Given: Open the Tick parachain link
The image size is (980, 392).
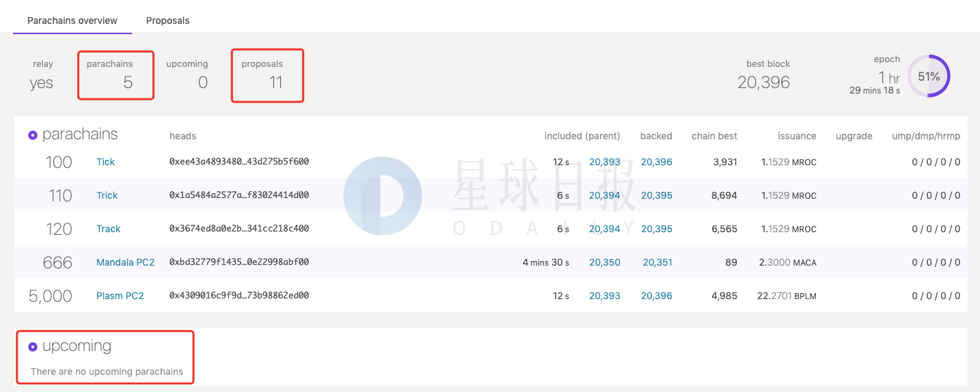Looking at the screenshot, I should click(105, 162).
